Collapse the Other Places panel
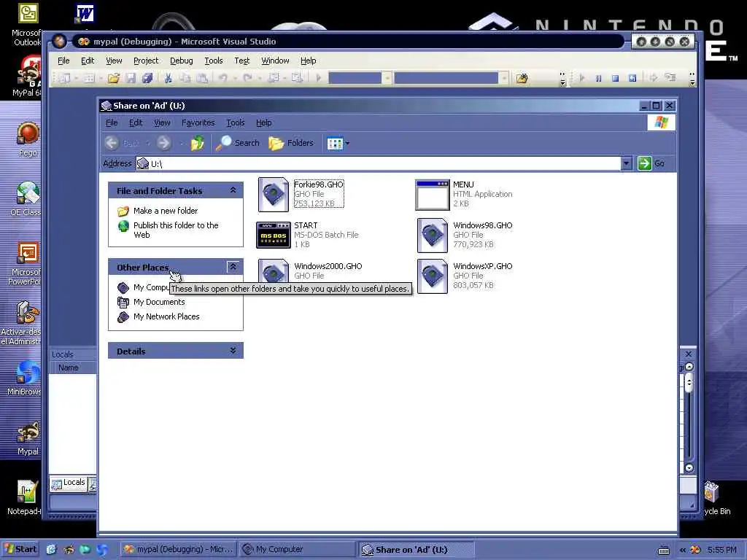This screenshot has height=560, width=747. (233, 267)
